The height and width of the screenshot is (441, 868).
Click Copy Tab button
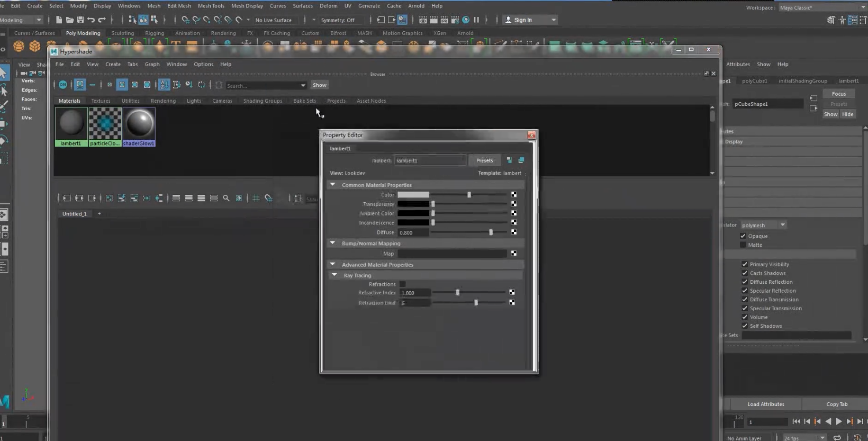click(x=837, y=404)
